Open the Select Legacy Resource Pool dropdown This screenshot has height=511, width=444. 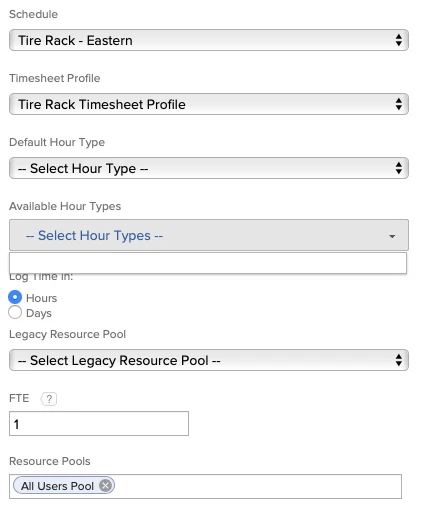point(209,360)
